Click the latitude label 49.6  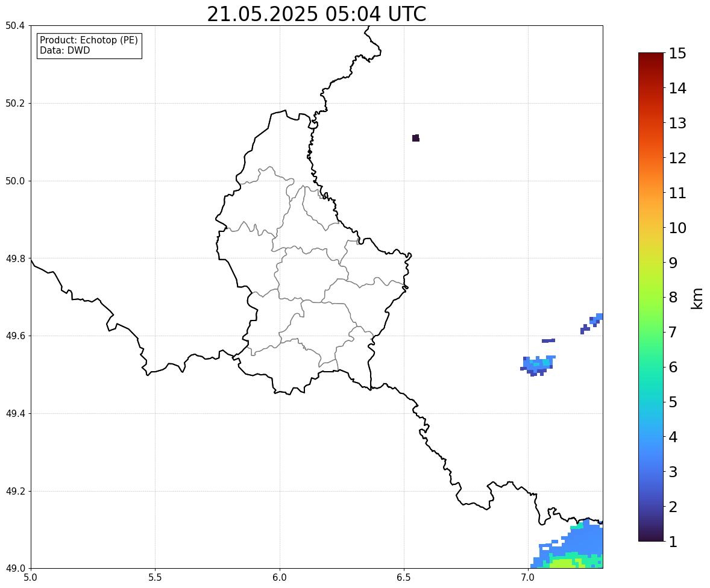click(15, 336)
